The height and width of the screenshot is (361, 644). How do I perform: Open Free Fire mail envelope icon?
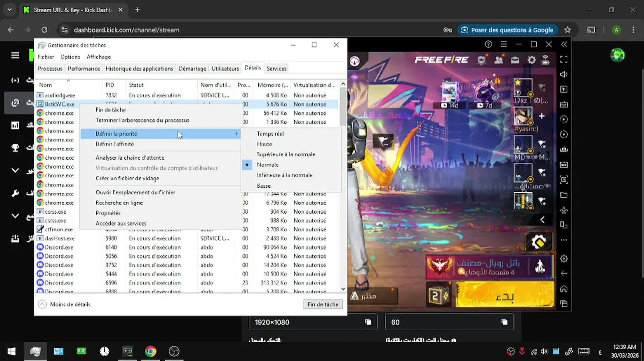[x=515, y=60]
